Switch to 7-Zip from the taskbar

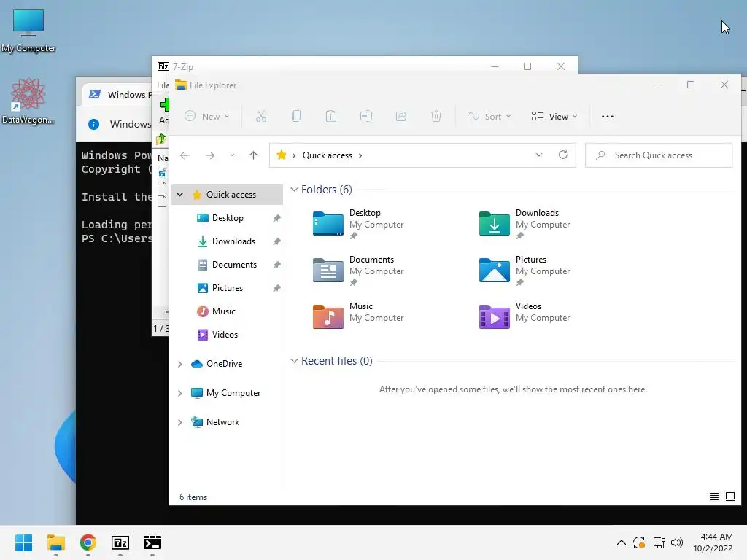[120, 542]
